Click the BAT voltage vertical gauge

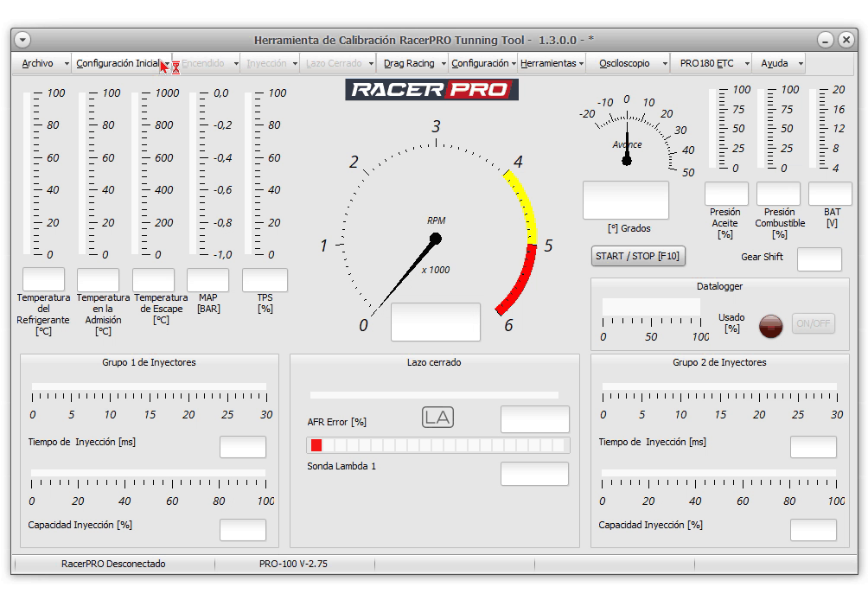[813, 129]
